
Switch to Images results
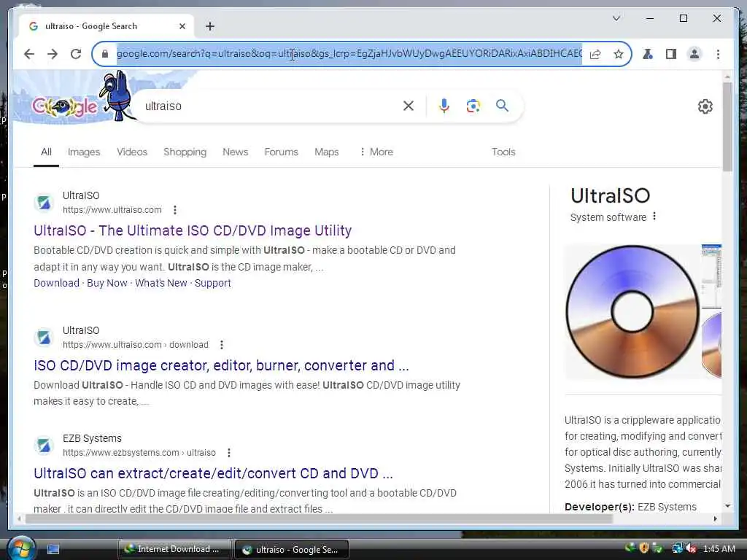(84, 152)
